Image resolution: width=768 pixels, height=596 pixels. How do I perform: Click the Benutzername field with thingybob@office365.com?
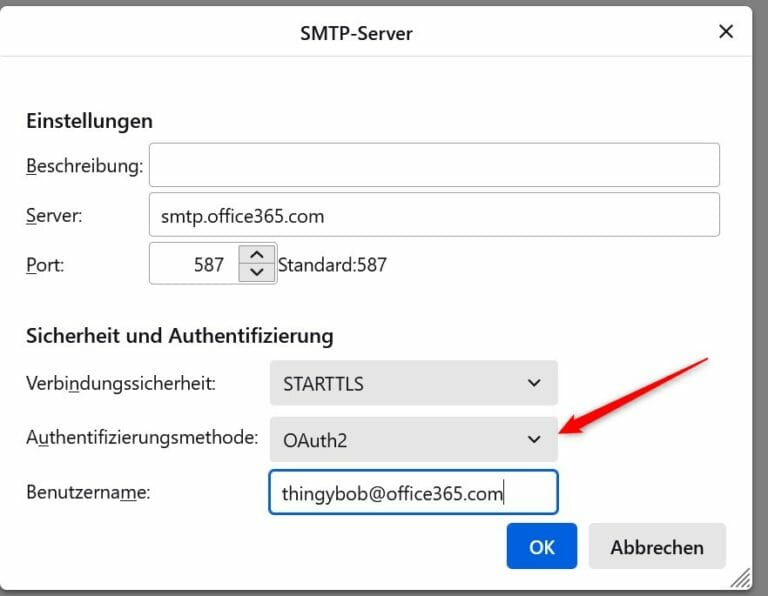coord(413,492)
